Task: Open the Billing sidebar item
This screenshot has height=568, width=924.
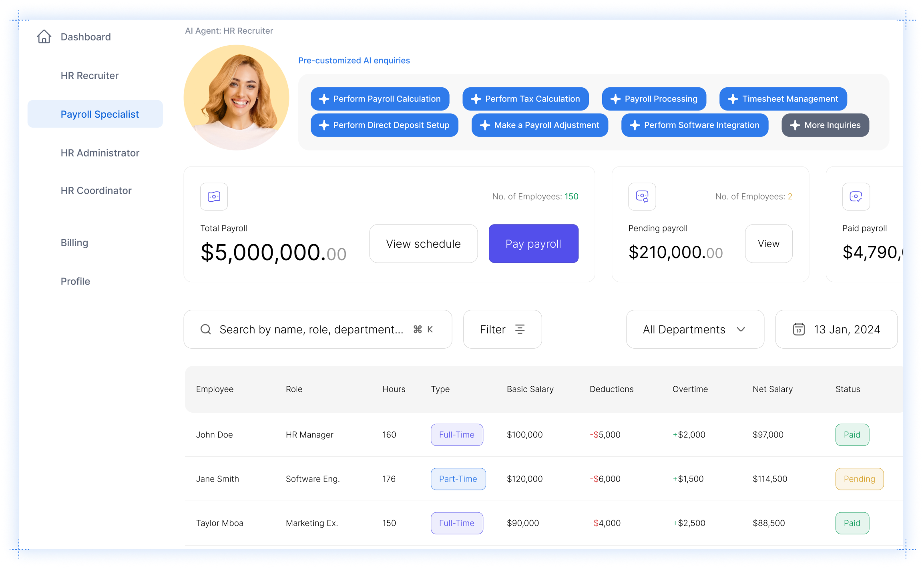Action: click(74, 243)
